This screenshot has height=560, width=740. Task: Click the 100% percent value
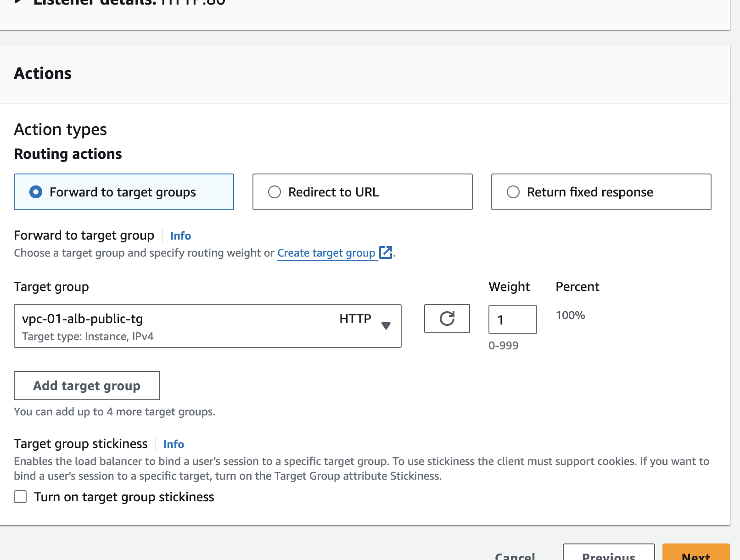point(570,315)
